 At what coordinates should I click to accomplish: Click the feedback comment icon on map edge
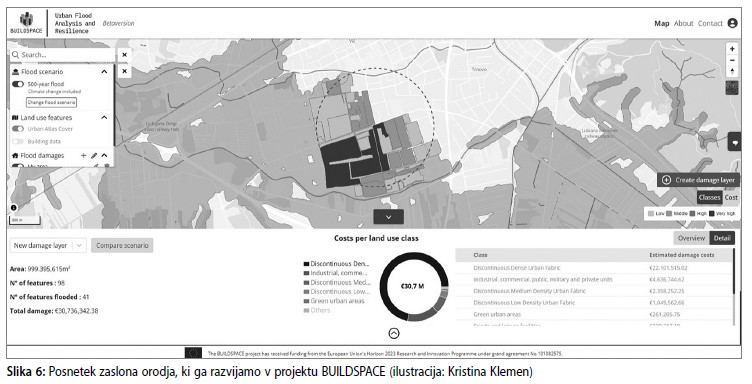click(x=734, y=142)
